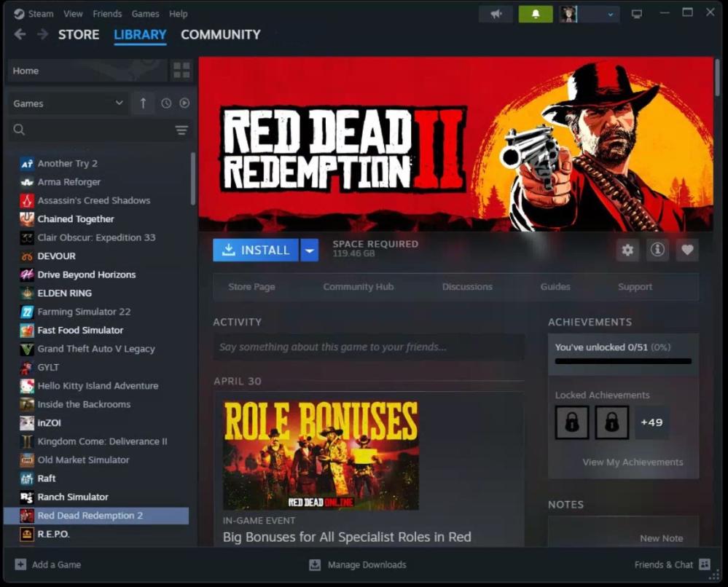Go back with the left arrow

tap(20, 34)
